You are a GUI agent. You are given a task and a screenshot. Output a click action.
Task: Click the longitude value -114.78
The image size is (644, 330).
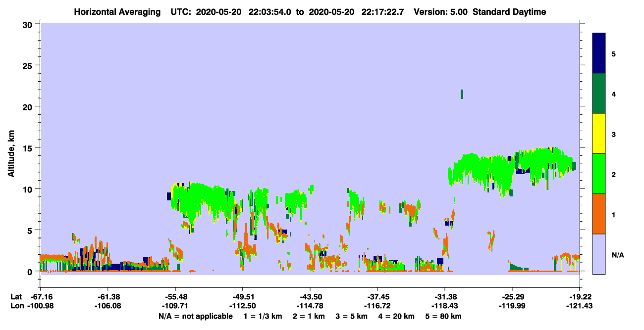pyautogui.click(x=310, y=306)
